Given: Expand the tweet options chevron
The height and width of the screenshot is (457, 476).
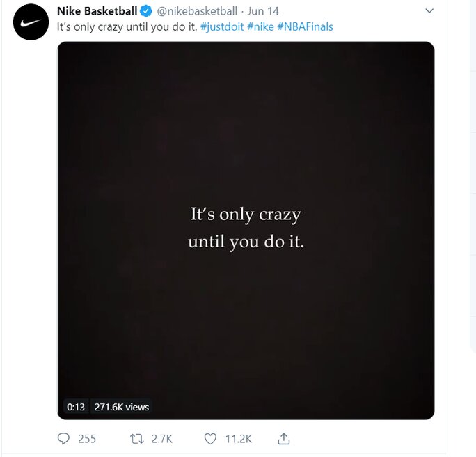Looking at the screenshot, I should coord(429,11).
